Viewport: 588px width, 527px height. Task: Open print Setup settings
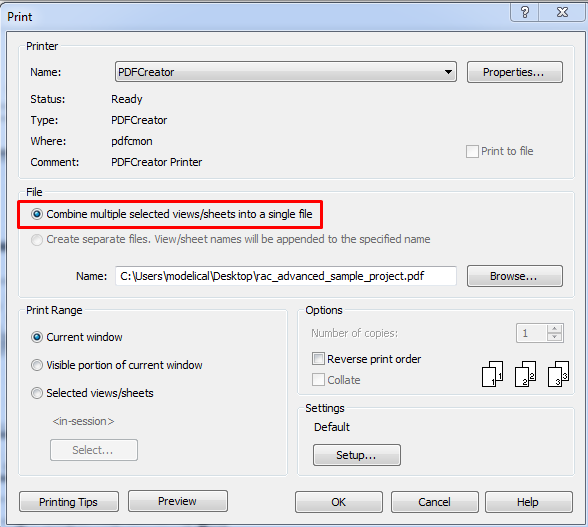pos(357,455)
